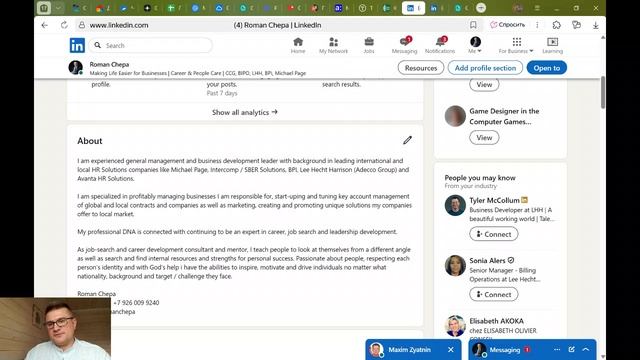Open messaging options three-dots icon
The height and width of the screenshot is (360, 640).
point(557,349)
